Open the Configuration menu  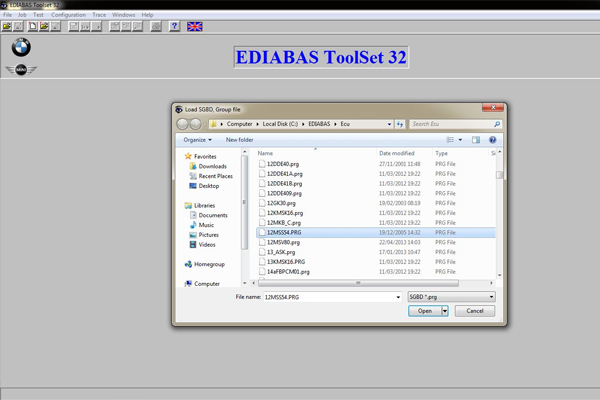pos(68,15)
